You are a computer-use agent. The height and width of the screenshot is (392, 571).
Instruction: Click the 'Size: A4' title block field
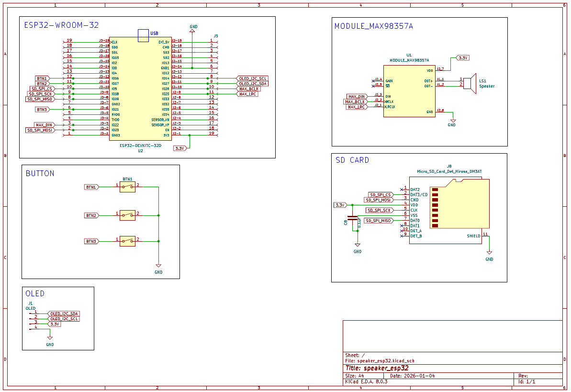(x=355, y=376)
